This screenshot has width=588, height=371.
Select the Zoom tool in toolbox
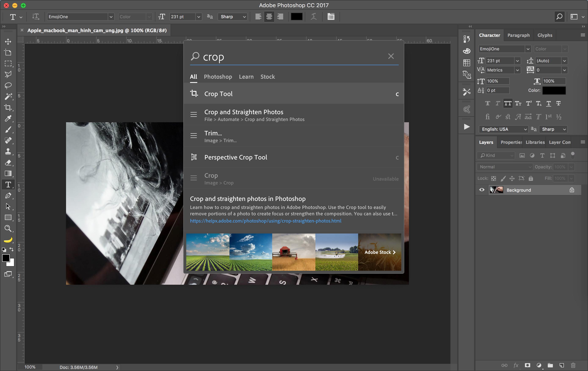click(8, 228)
